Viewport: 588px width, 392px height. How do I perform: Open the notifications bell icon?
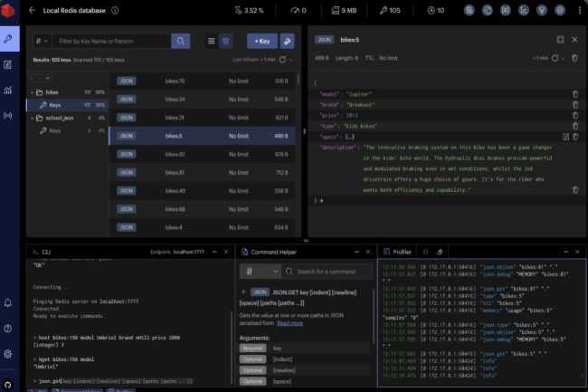click(x=8, y=302)
